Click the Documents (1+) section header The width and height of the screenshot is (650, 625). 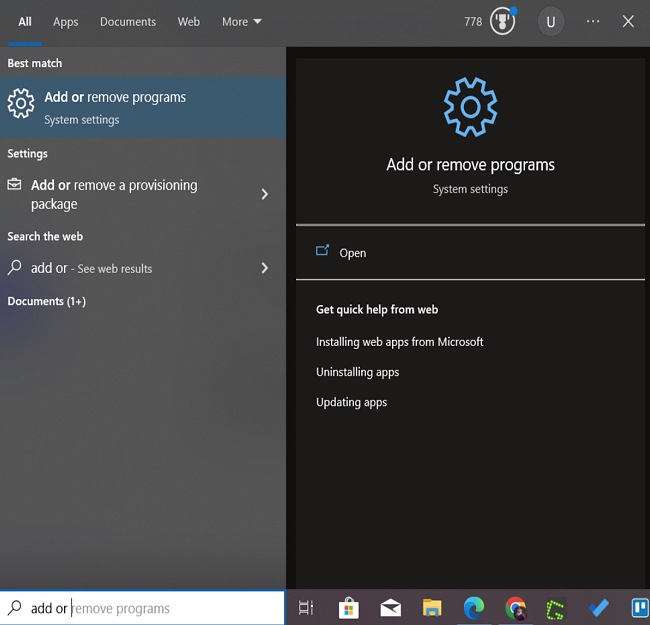pyautogui.click(x=46, y=301)
